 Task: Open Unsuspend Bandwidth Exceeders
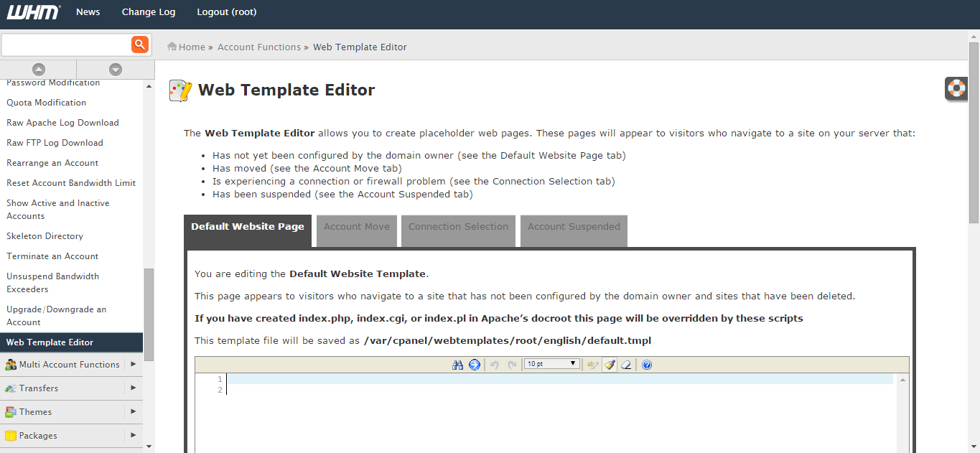coord(53,283)
